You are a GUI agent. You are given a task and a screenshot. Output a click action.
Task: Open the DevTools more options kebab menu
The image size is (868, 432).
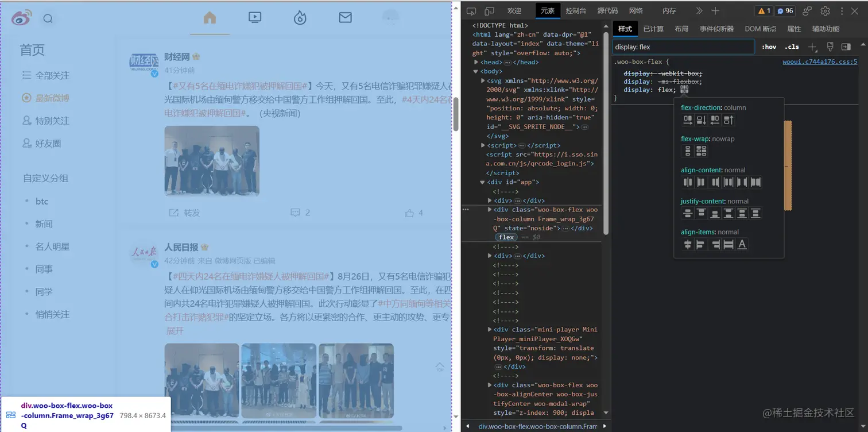842,11
